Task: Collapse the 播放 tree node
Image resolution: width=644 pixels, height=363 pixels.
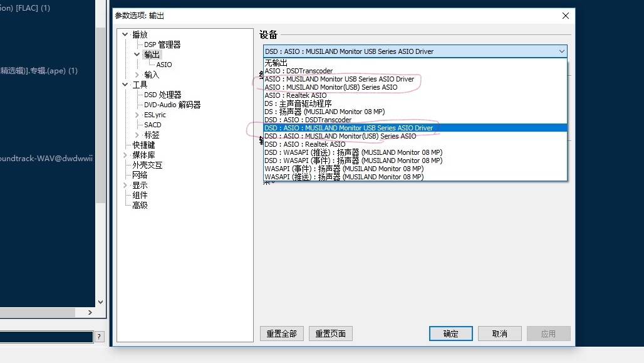Action: (125, 34)
